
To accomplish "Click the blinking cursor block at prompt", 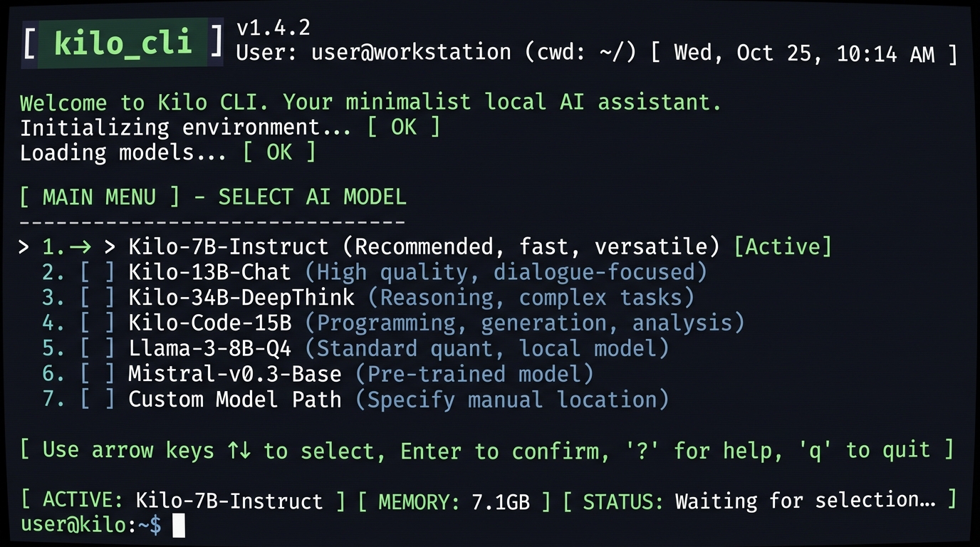I will point(179,526).
